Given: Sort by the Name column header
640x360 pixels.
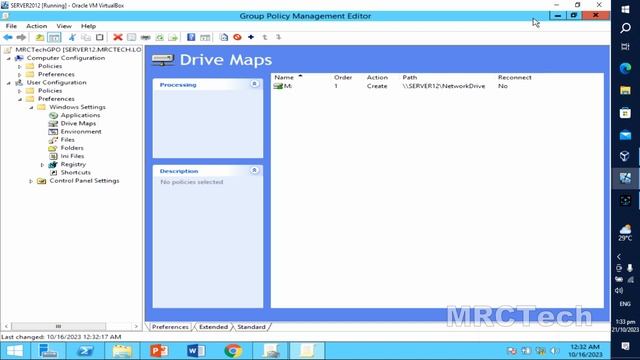Looking at the screenshot, I should pos(284,77).
